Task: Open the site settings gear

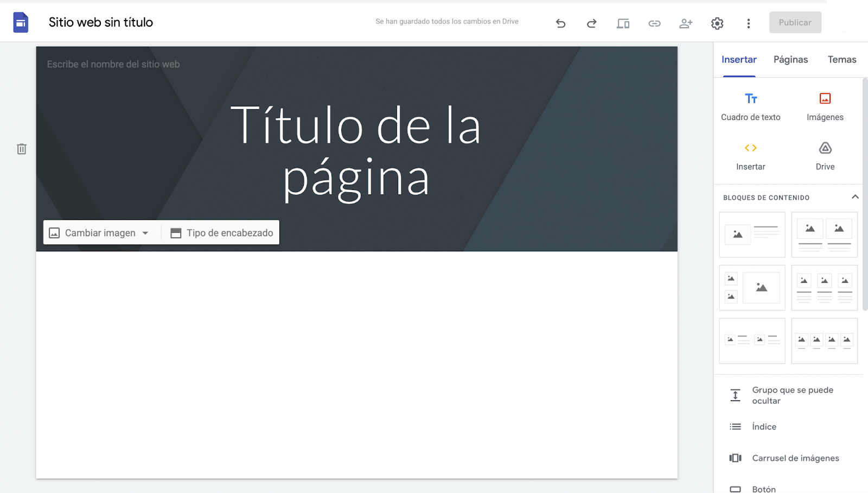Action: click(717, 23)
